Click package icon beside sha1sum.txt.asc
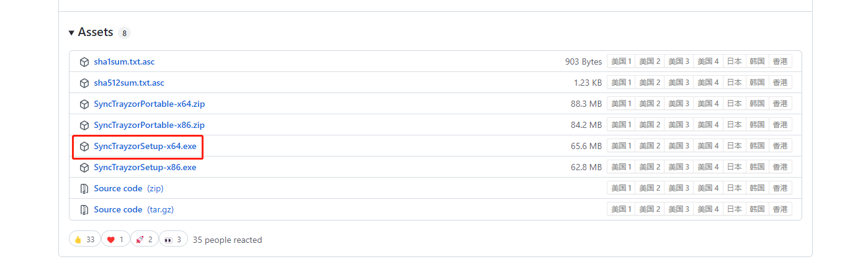Image resolution: width=868 pixels, height=277 pixels. 84,62
